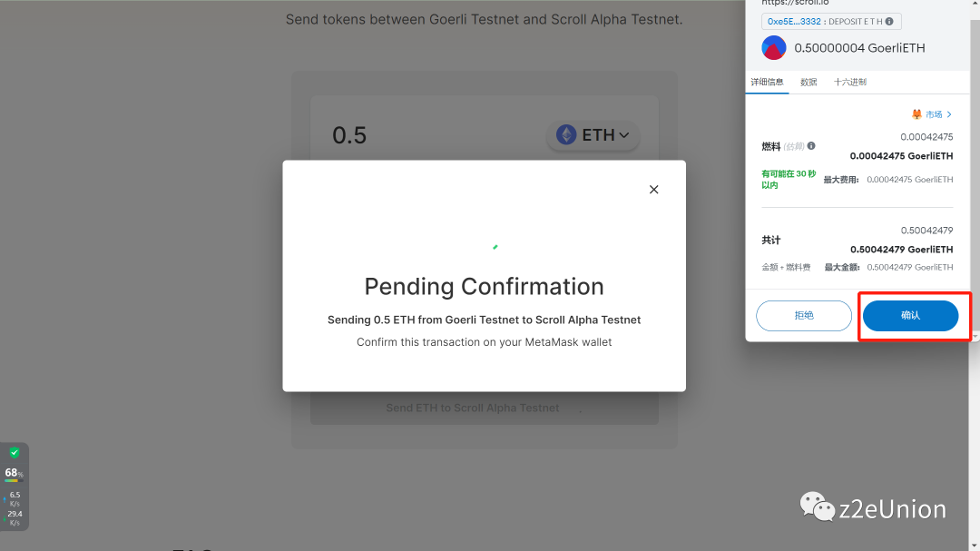The image size is (980, 551).
Task: Click the 0.5 amount input field
Action: point(426,135)
